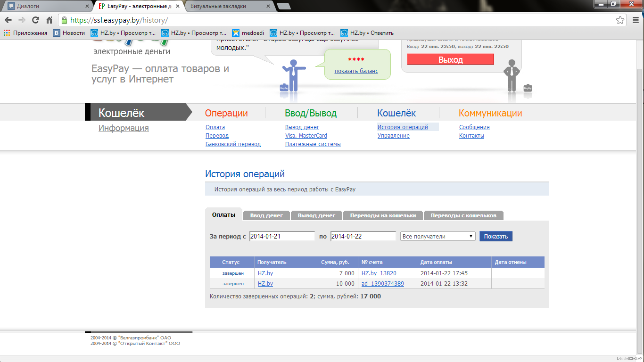This screenshot has width=644, height=362.
Task: Click the start date field 2014-01-21
Action: tap(282, 236)
